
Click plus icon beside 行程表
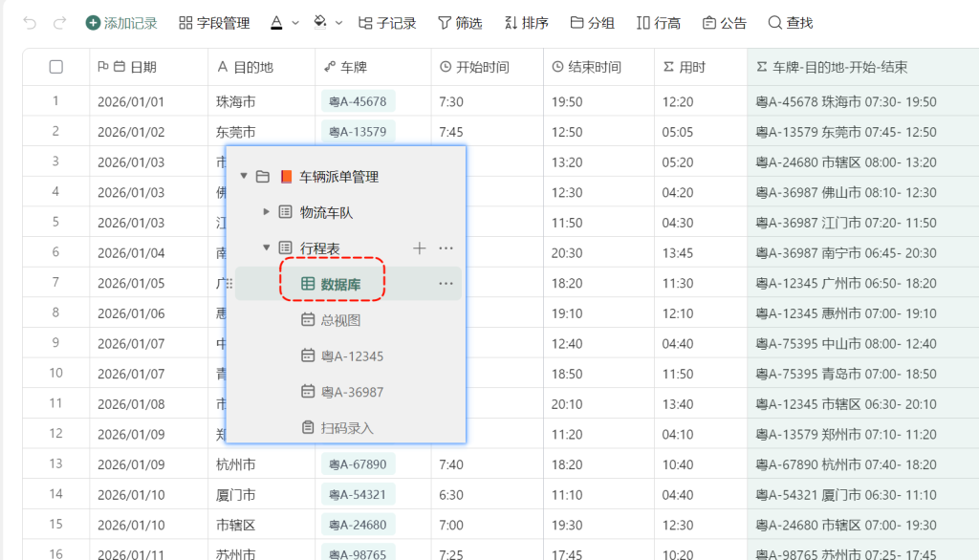(420, 248)
